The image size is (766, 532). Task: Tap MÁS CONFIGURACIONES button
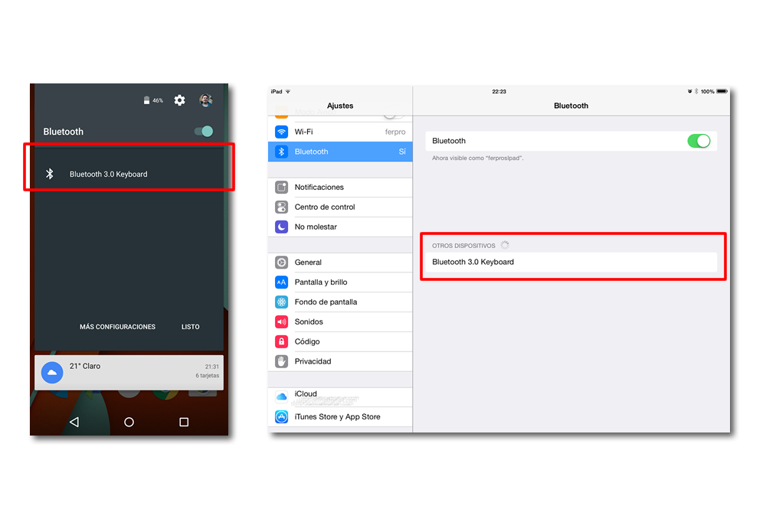click(x=118, y=327)
